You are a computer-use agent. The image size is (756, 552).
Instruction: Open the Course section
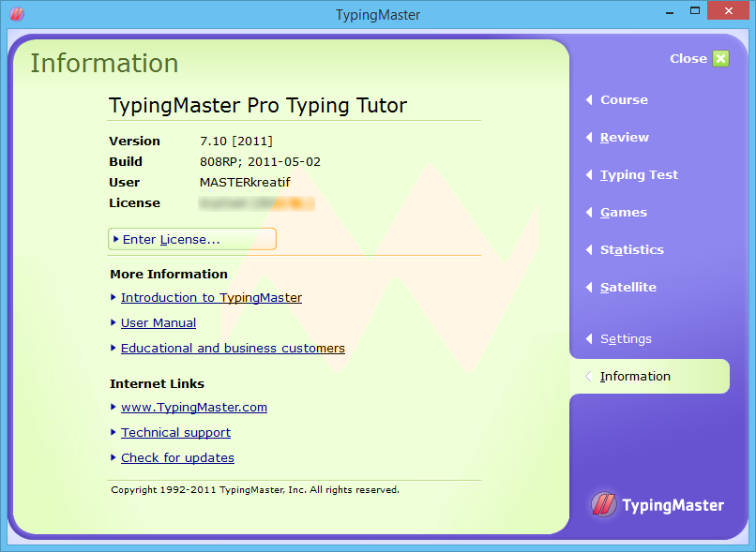click(624, 99)
